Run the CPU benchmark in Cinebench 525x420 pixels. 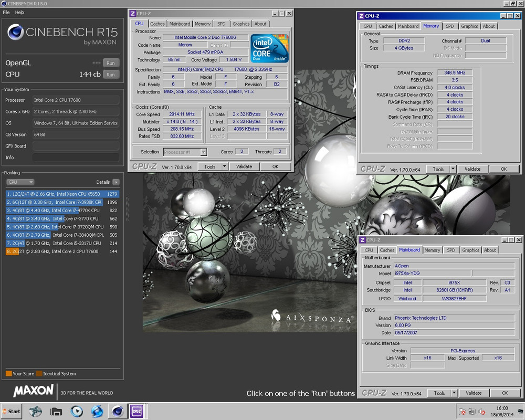(x=110, y=75)
